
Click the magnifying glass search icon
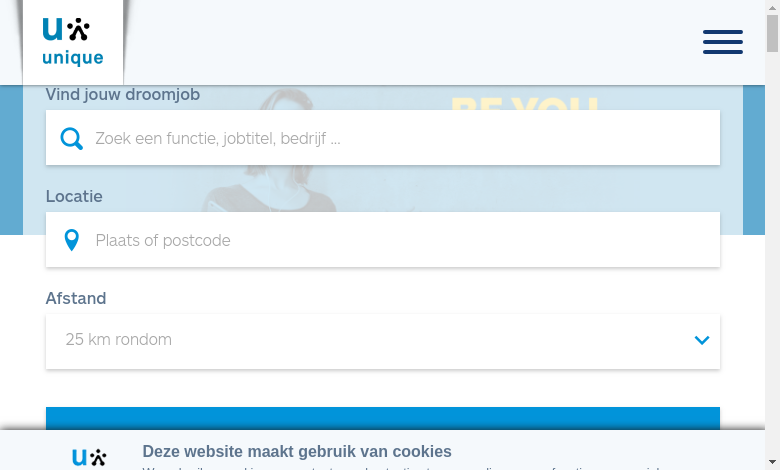pyautogui.click(x=72, y=138)
